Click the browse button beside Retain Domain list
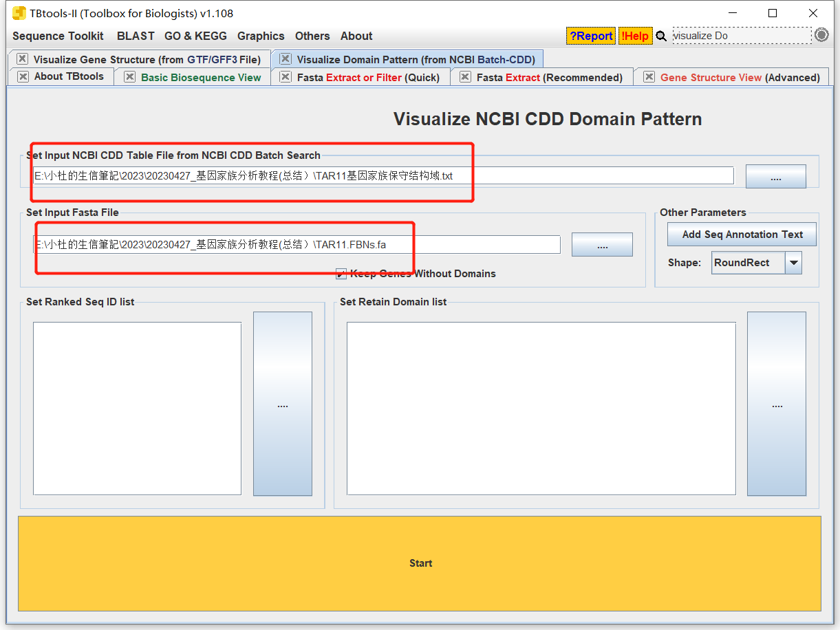This screenshot has height=630, width=840. 777,404
